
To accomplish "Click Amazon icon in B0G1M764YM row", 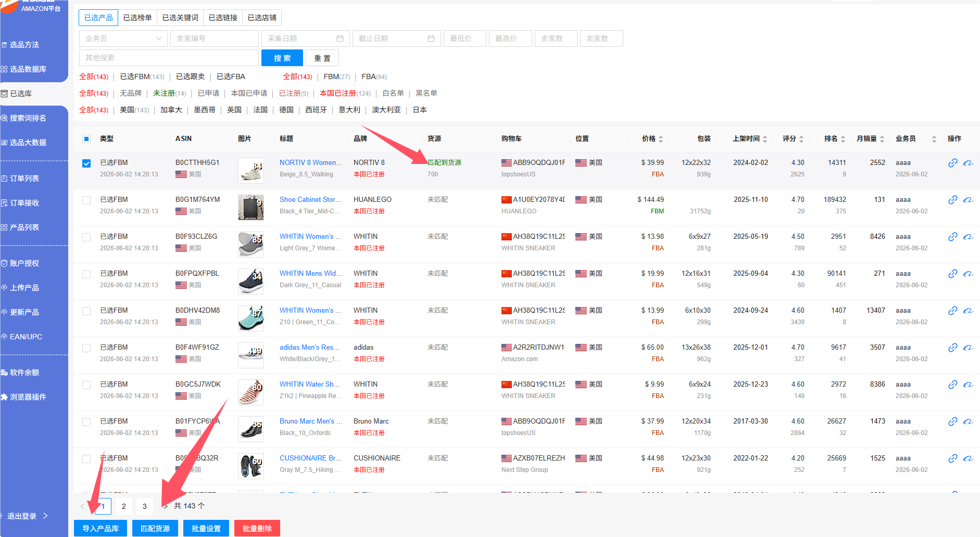I will click(968, 200).
